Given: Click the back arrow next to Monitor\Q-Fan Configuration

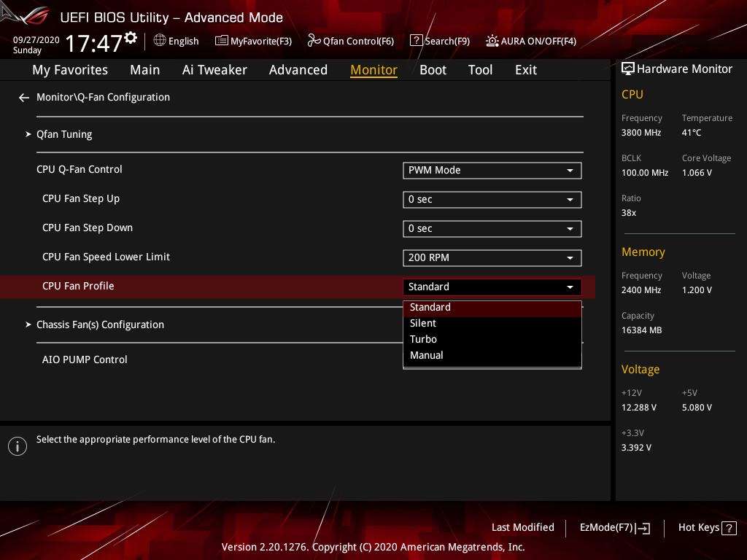Looking at the screenshot, I should click(x=24, y=98).
